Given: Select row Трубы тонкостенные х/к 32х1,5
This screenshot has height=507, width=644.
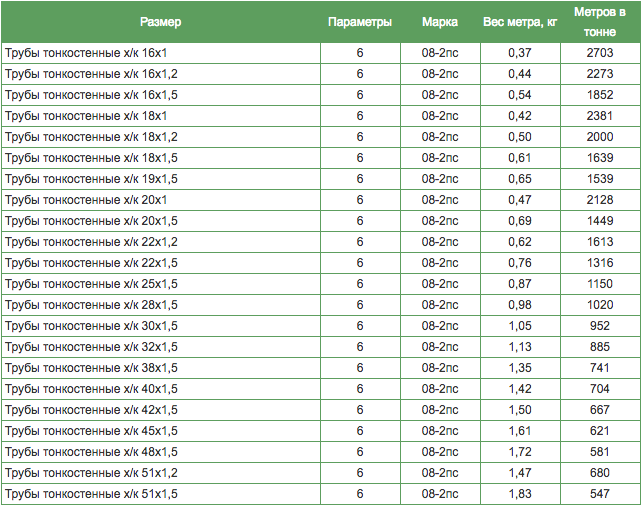Looking at the screenshot, I should [x=321, y=347].
